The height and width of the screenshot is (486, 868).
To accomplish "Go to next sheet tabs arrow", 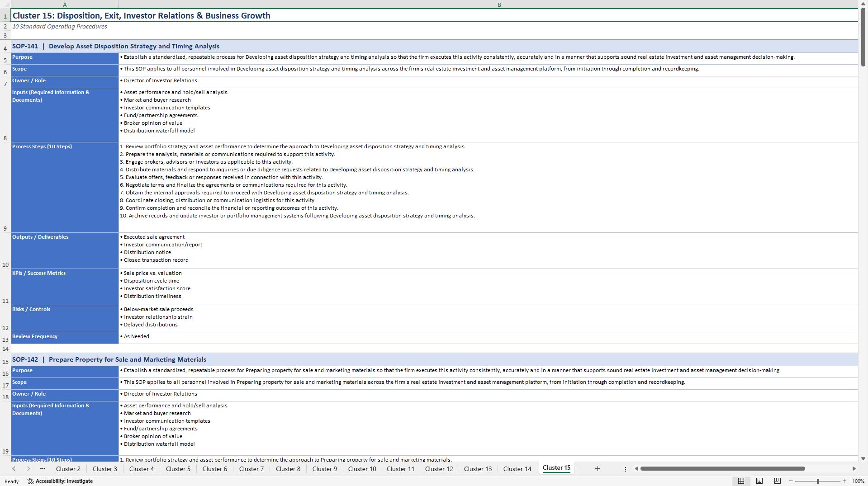I will 28,469.
